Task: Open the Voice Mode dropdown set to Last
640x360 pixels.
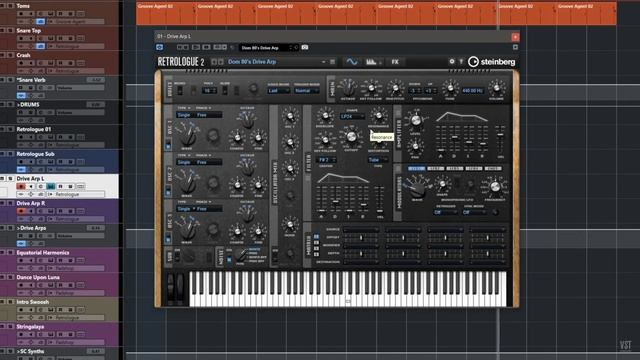Action: (278, 91)
